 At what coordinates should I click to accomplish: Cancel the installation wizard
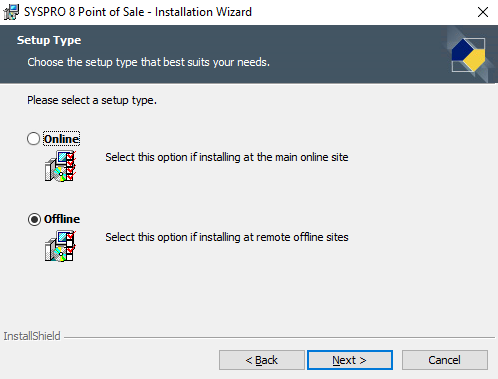click(x=445, y=360)
